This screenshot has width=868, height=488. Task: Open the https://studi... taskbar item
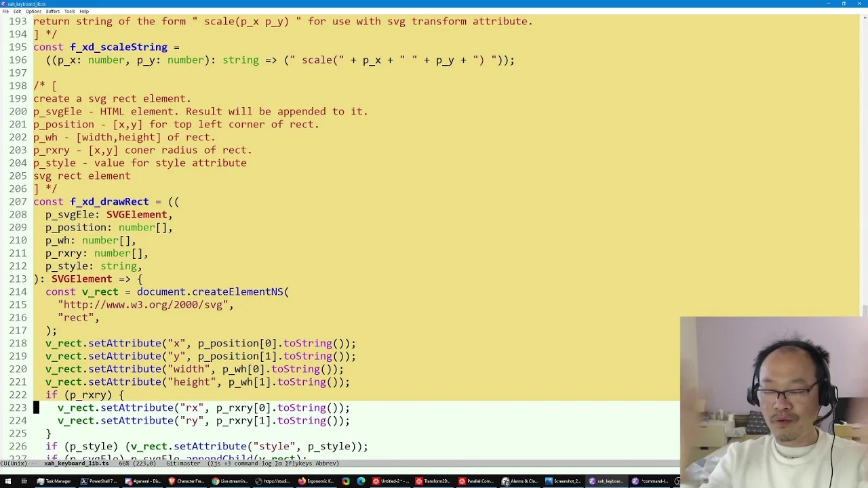273,481
